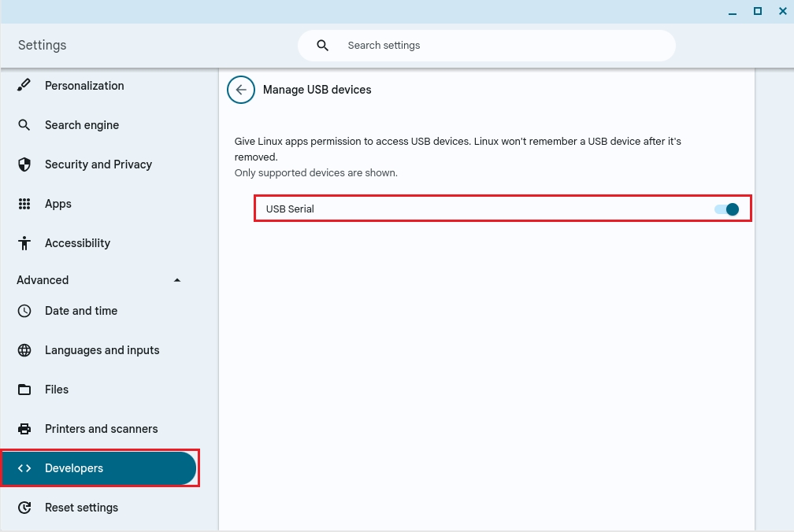Click the Files folder icon
Screen dimensions: 794x532
coord(24,390)
